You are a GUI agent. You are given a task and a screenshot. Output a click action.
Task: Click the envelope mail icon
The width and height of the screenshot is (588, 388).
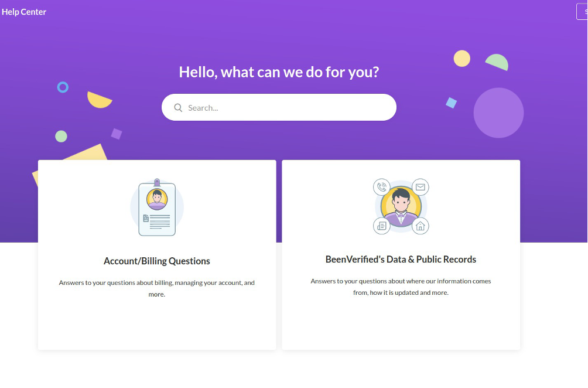(421, 187)
